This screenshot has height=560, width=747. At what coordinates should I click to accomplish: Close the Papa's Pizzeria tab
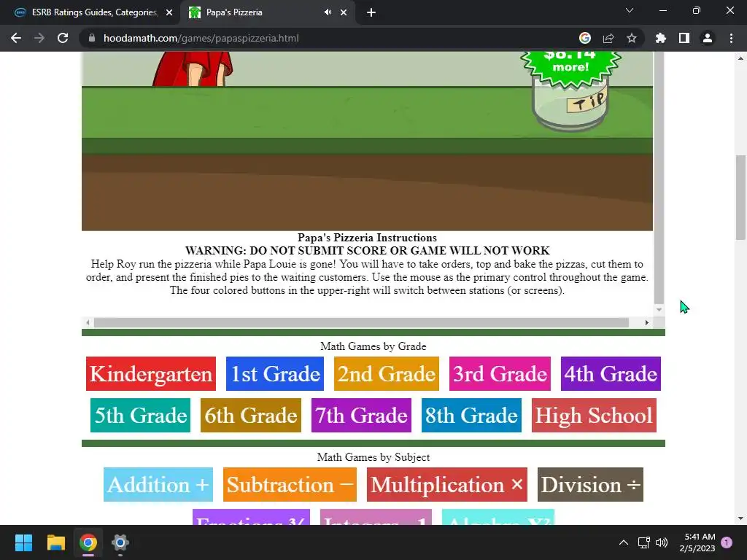[344, 12]
